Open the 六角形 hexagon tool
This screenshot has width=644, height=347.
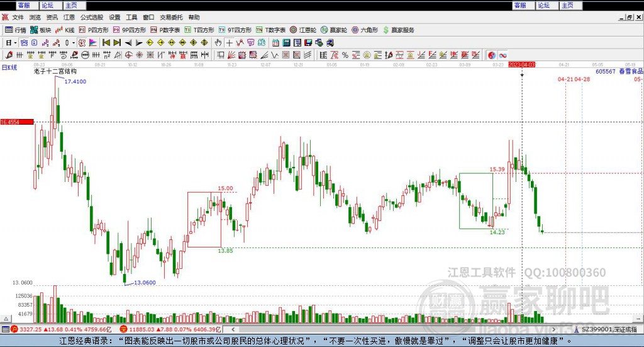[x=365, y=30]
